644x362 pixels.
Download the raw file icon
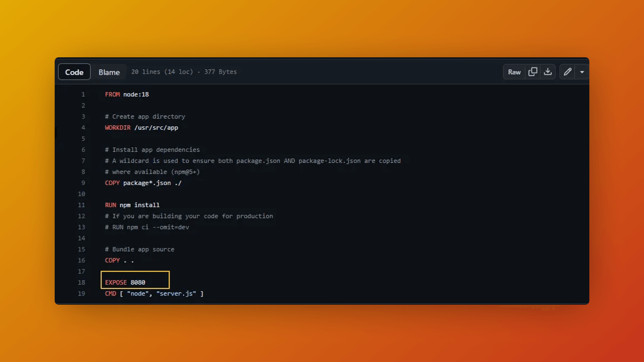548,72
